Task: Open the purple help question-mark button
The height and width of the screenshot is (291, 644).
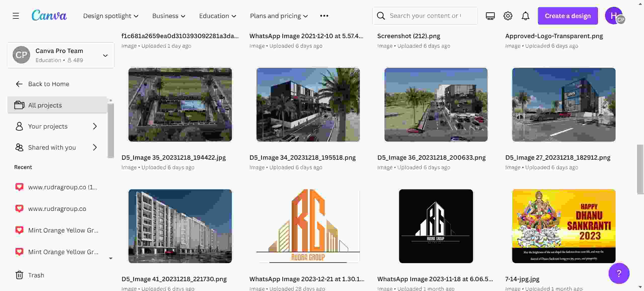Action: click(x=619, y=273)
